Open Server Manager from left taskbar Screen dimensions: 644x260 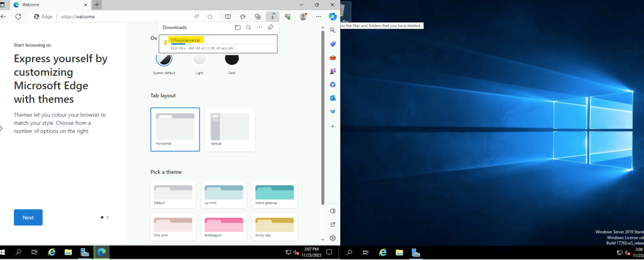coord(85,252)
